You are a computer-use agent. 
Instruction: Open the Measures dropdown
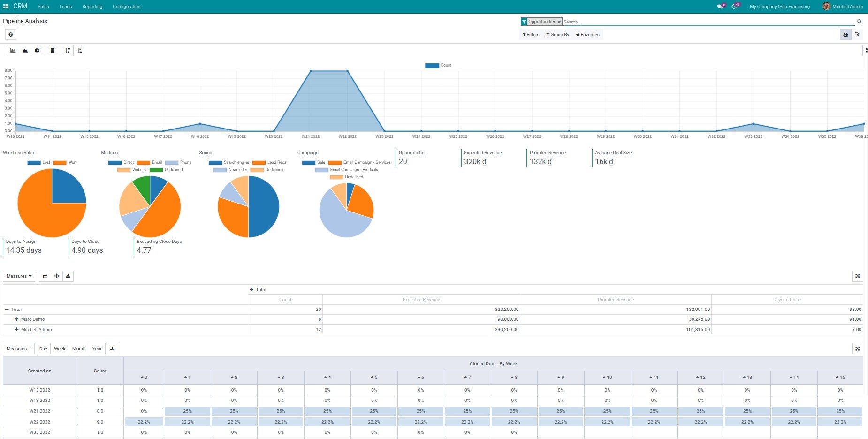tap(19, 276)
